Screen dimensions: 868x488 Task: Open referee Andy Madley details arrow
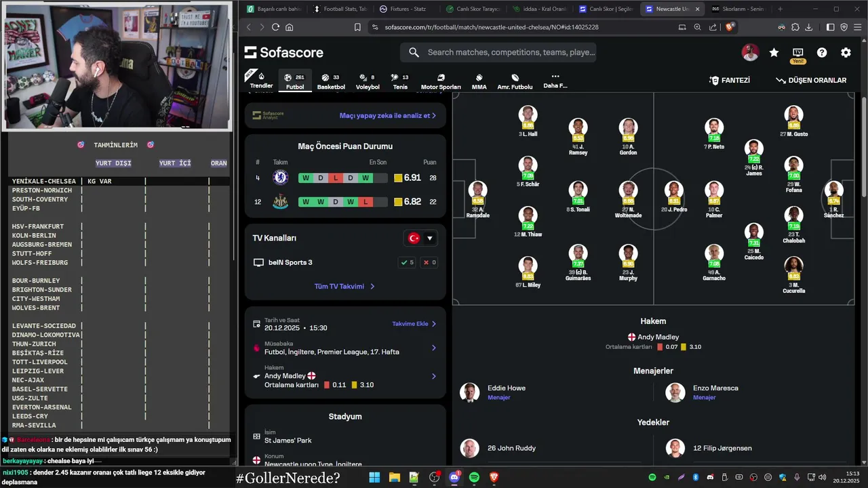[434, 376]
